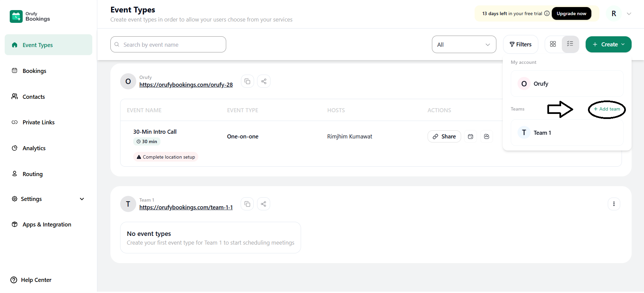Open the All event filter dropdown
The width and height of the screenshot is (644, 293).
coord(464,44)
